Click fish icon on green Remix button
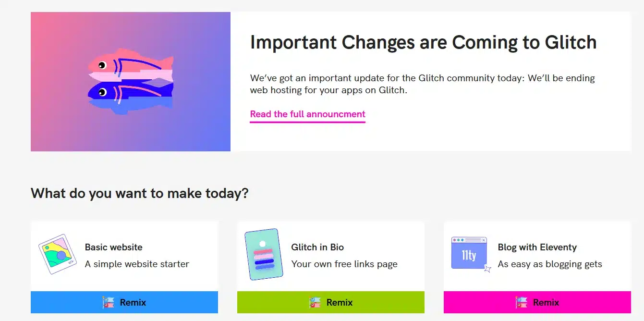The image size is (644, 321). (x=315, y=302)
